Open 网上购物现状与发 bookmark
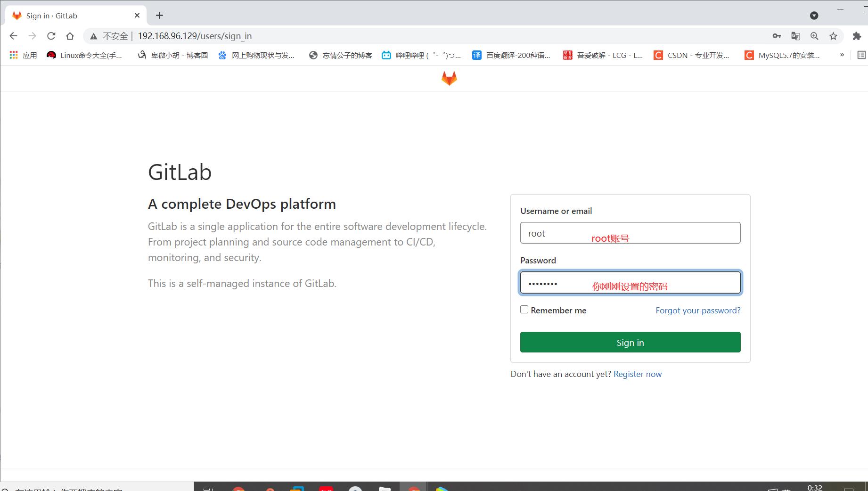Image resolution: width=868 pixels, height=491 pixels. tap(256, 55)
